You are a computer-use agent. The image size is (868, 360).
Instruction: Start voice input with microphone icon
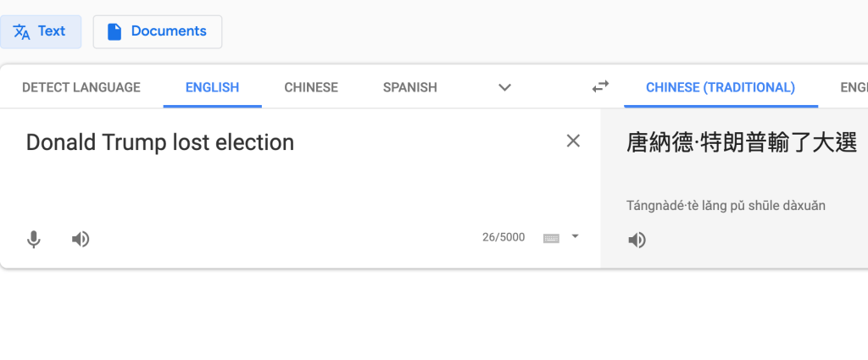pos(34,239)
